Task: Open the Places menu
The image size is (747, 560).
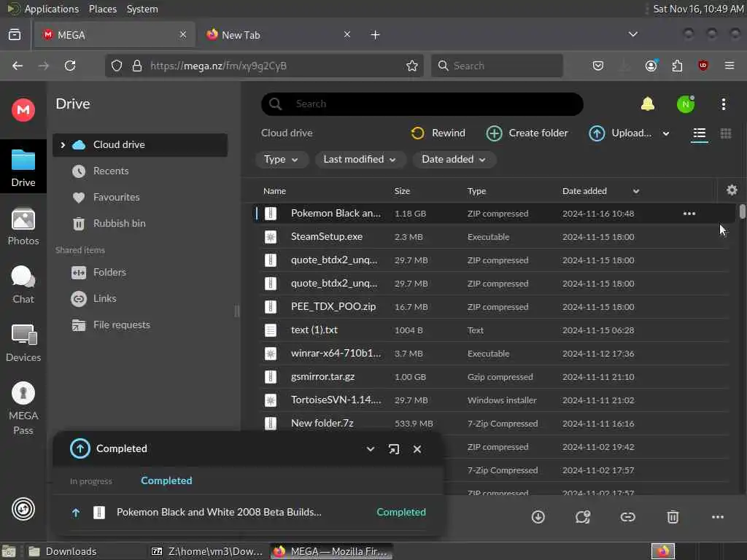Action: point(102,9)
